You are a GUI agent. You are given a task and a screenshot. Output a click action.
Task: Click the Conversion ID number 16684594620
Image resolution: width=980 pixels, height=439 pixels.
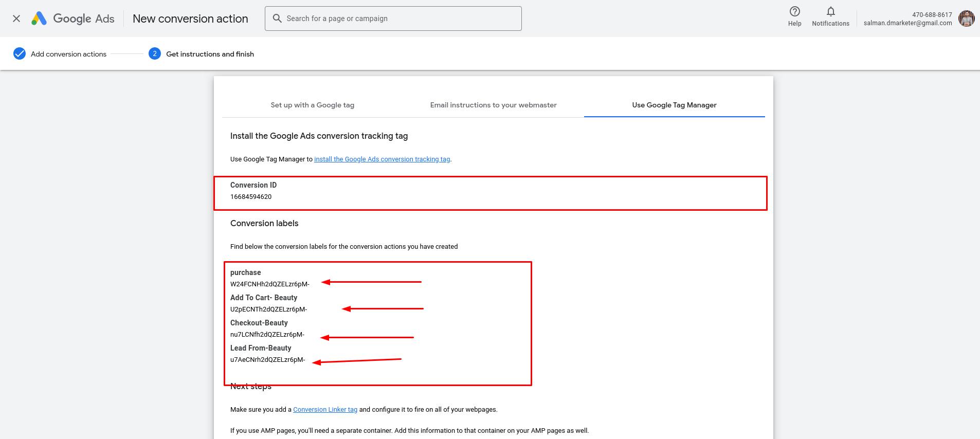point(251,197)
